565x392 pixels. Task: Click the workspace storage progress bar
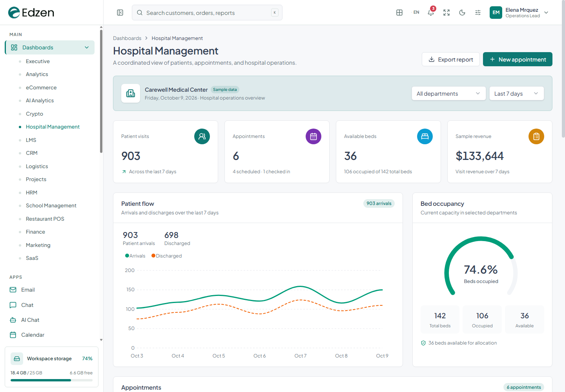pos(51,380)
